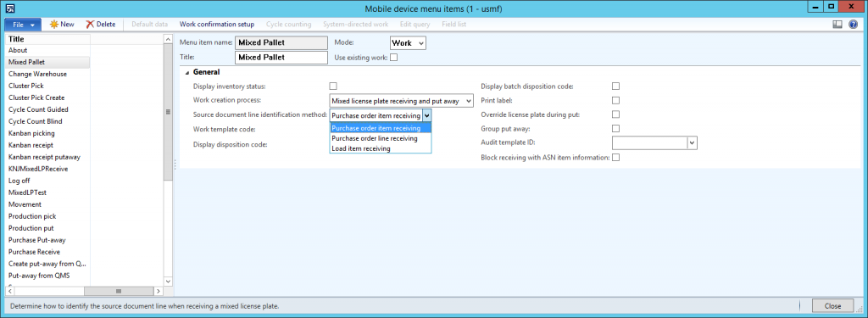Check Block receiving with ASN item information

click(x=615, y=158)
